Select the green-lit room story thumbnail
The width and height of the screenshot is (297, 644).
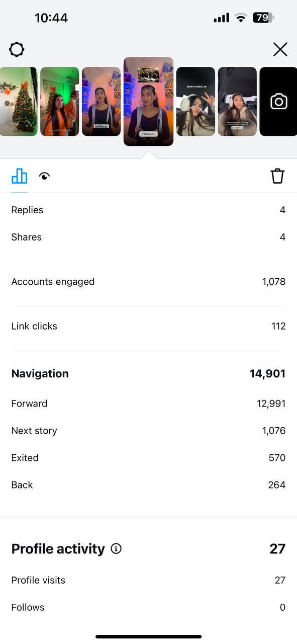(60, 102)
